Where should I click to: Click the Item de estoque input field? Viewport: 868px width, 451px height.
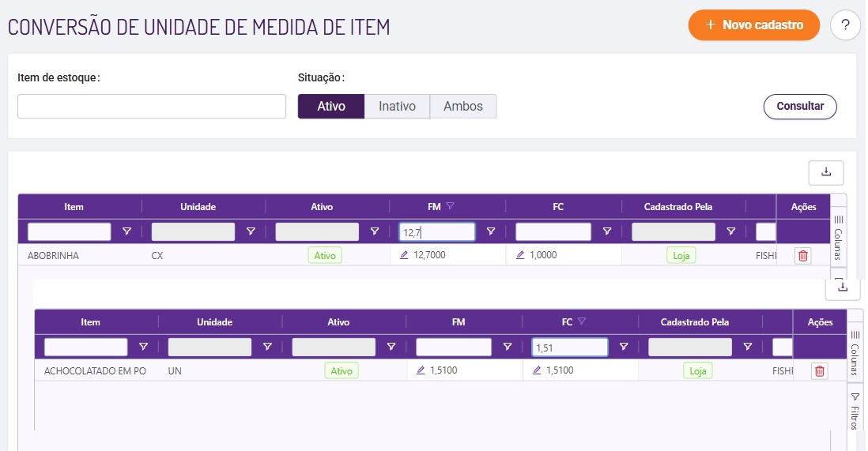[x=152, y=107]
